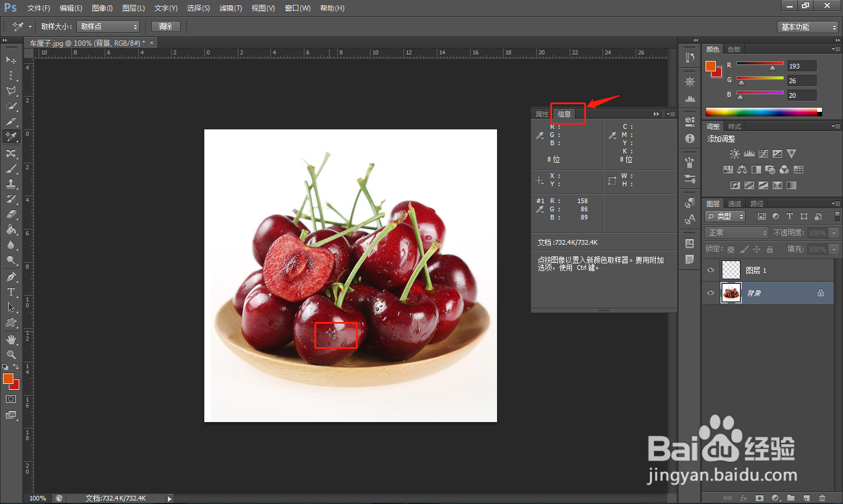The image size is (843, 504).
Task: Open 滤镜(T) menu
Action: pos(231,8)
